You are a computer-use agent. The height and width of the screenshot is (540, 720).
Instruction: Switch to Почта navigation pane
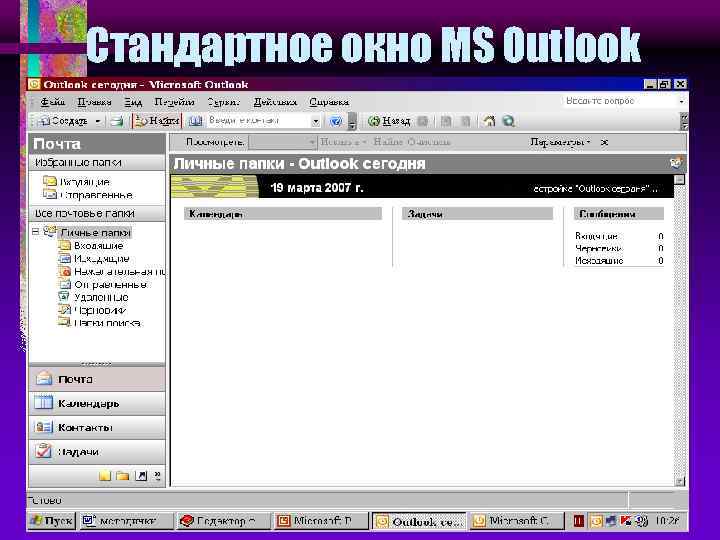click(97, 379)
